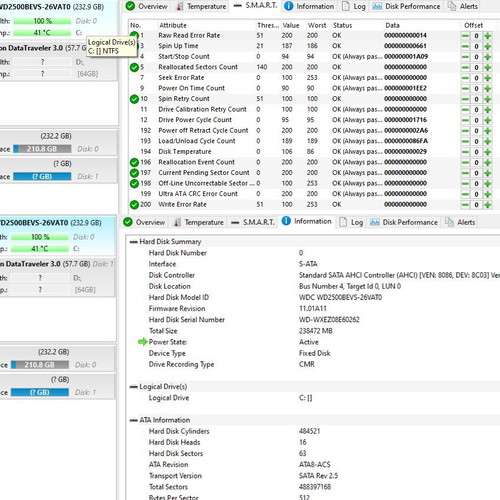Click minus icon on Power On Time Count row
500x500 pixels.
tap(465, 89)
